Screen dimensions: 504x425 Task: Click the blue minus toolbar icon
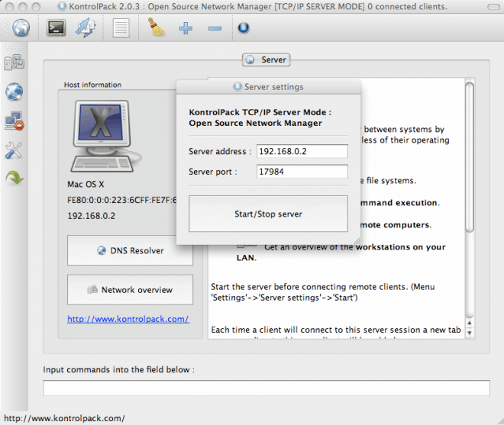pos(215,29)
